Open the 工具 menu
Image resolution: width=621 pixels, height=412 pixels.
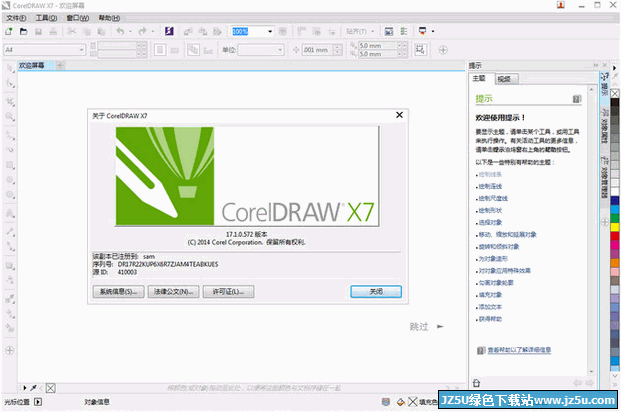point(46,18)
